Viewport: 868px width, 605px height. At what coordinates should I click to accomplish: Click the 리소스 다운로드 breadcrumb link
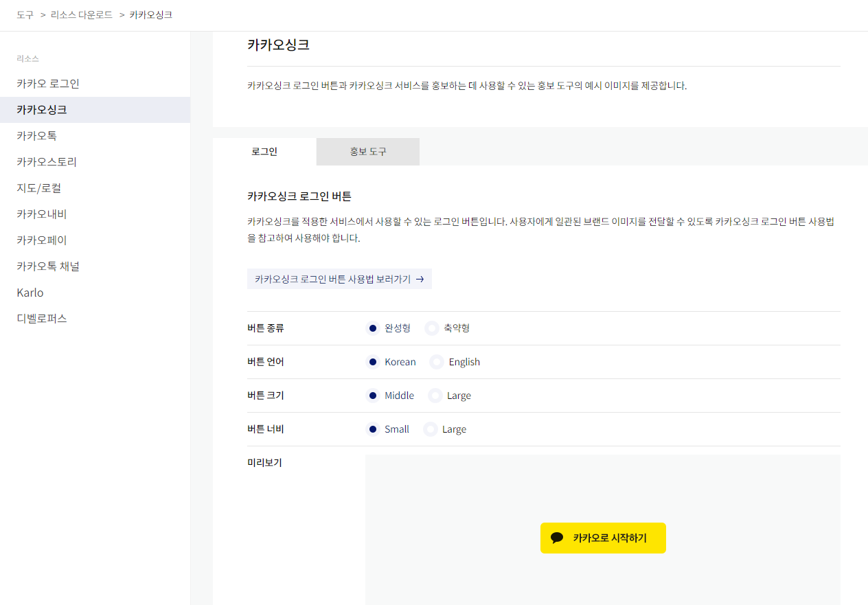click(x=82, y=14)
